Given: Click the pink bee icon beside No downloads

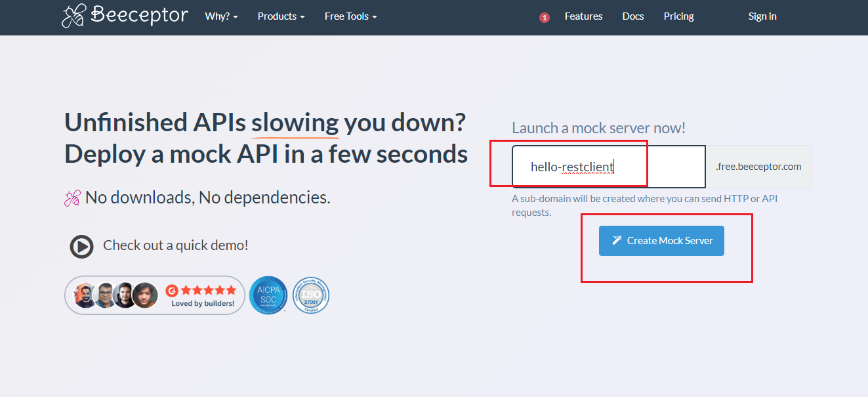Looking at the screenshot, I should click(72, 198).
